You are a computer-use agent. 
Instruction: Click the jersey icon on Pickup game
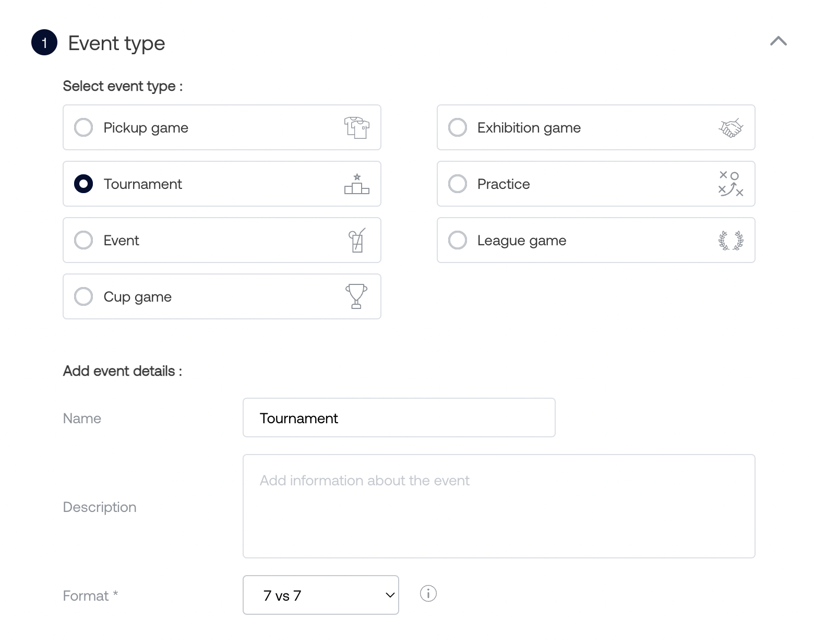pyautogui.click(x=356, y=127)
